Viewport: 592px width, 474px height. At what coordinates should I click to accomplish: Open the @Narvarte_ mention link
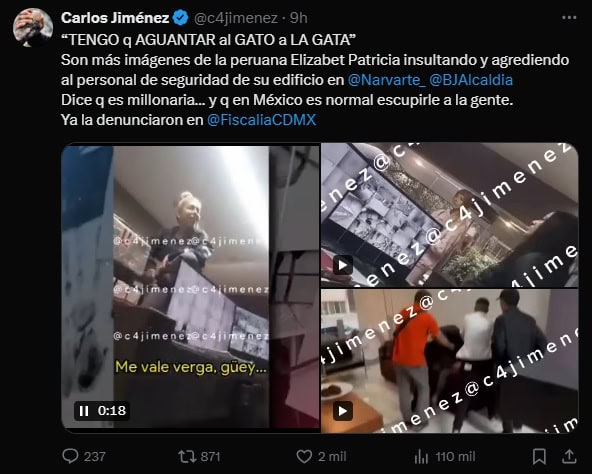point(386,80)
